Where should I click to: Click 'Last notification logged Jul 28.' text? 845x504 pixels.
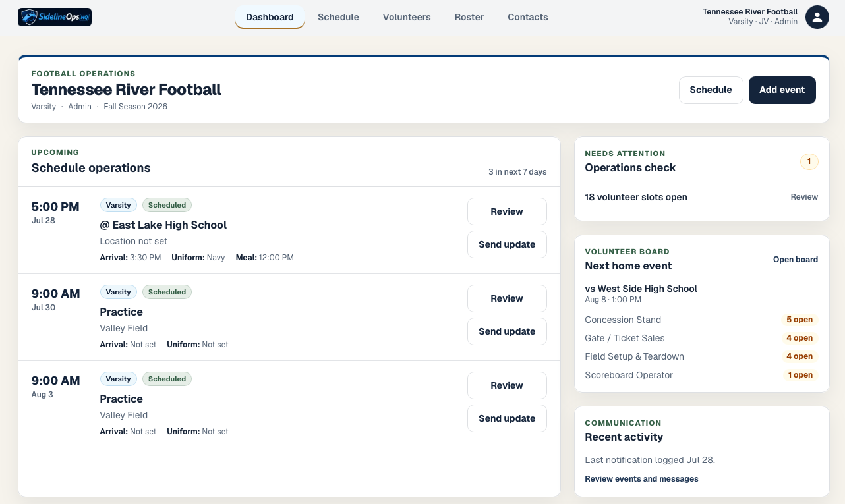tap(650, 460)
